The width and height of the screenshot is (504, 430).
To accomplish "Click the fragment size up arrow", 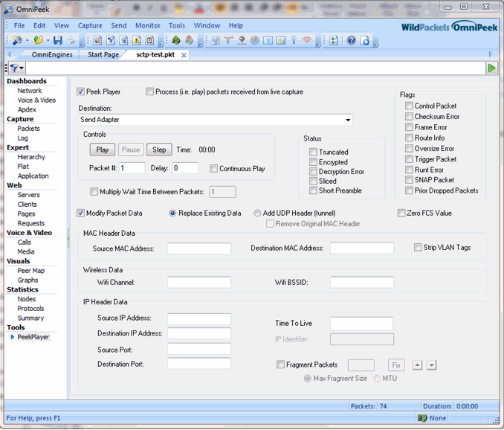I will [417, 365].
